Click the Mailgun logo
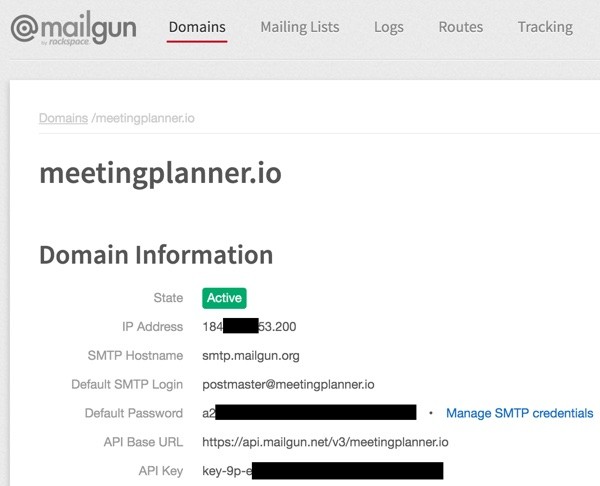 pos(73,28)
